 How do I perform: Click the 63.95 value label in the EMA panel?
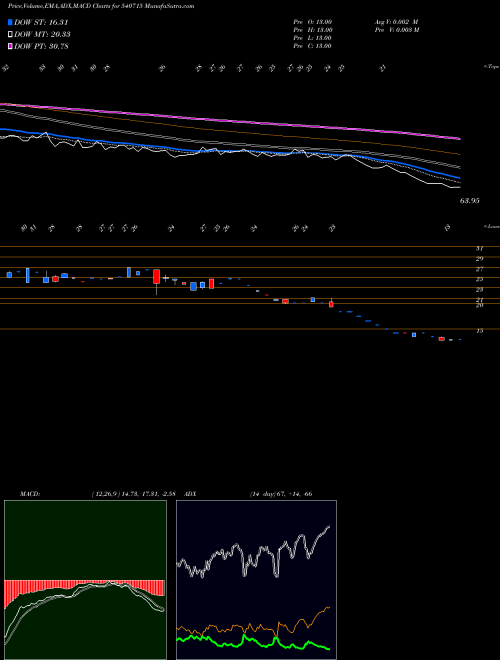click(x=469, y=201)
